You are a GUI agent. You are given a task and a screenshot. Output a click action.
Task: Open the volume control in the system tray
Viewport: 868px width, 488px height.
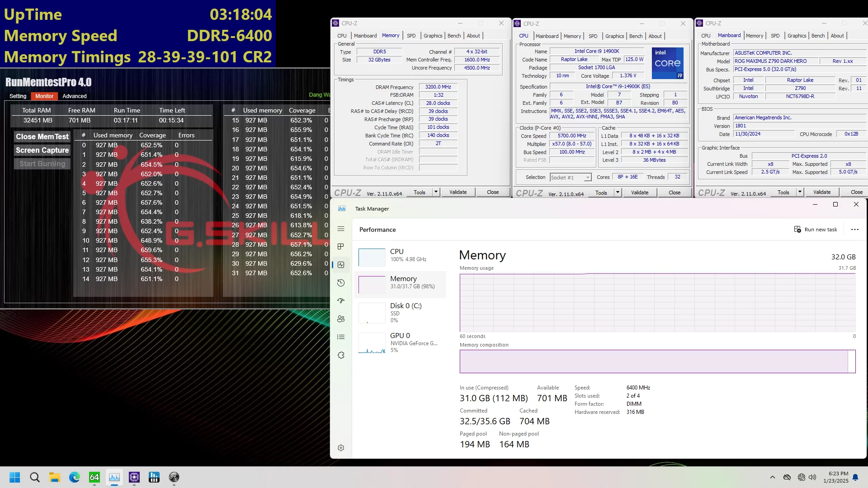[813, 477]
